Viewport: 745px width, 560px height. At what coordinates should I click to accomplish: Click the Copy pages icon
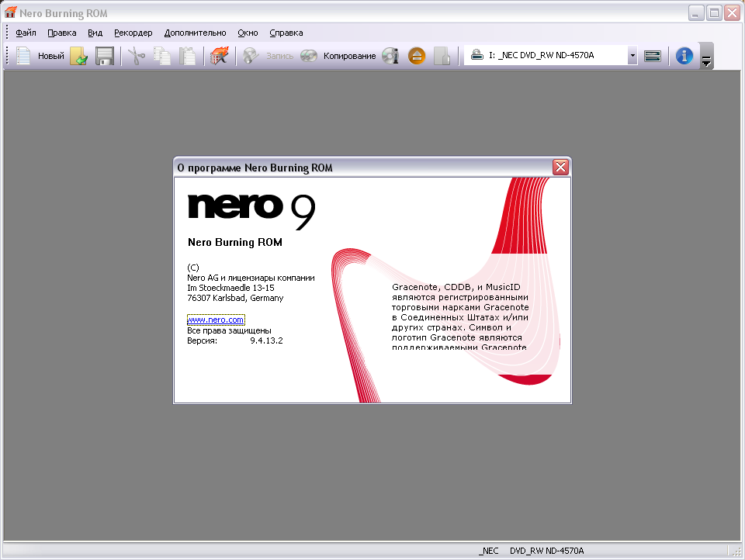(x=162, y=56)
